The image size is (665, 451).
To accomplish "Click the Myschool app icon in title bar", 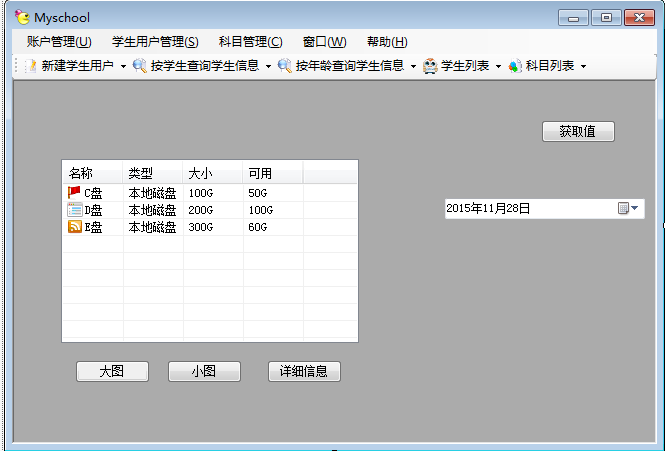I will (x=22, y=17).
